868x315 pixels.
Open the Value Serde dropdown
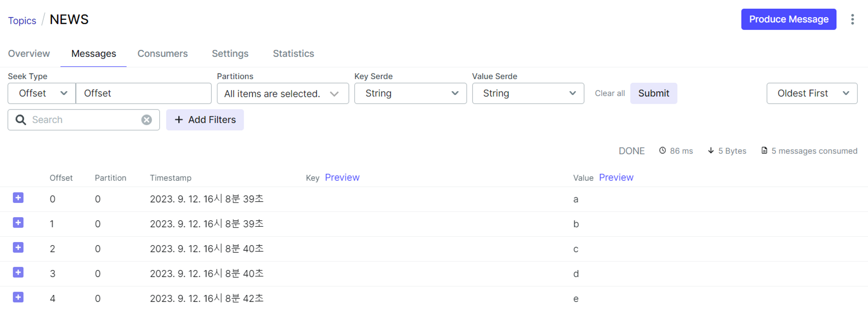pos(528,93)
